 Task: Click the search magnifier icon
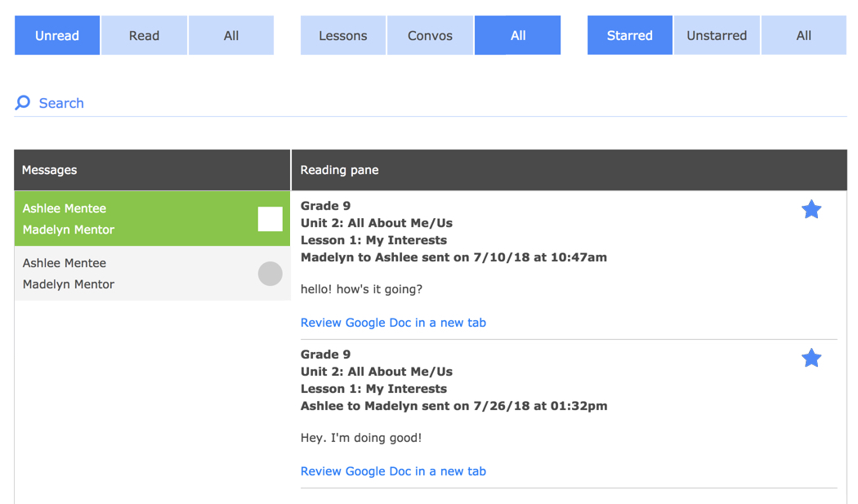23,103
